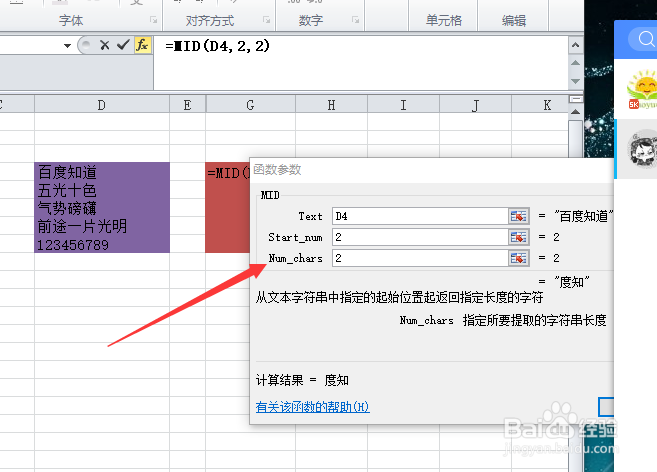Open Number group dialog launcher
Image resolution: width=657 pixels, height=472 pixels.
(x=355, y=20)
